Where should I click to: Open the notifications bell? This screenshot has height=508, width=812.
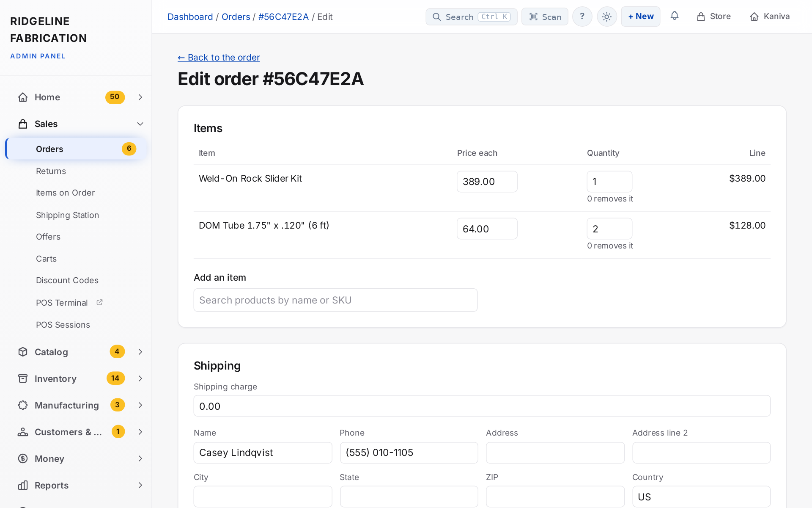pos(675,16)
